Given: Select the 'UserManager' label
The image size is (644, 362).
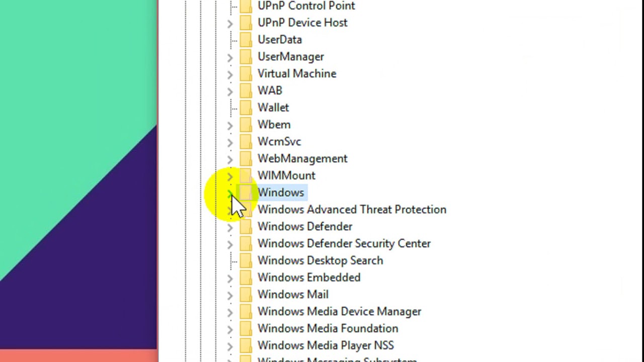Looking at the screenshot, I should click(291, 57).
